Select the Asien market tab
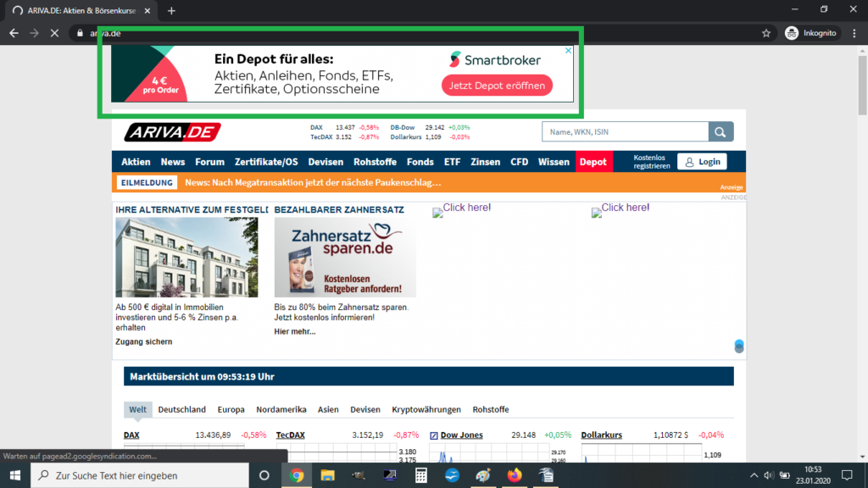Screen dimensions: 868x488 328,409
